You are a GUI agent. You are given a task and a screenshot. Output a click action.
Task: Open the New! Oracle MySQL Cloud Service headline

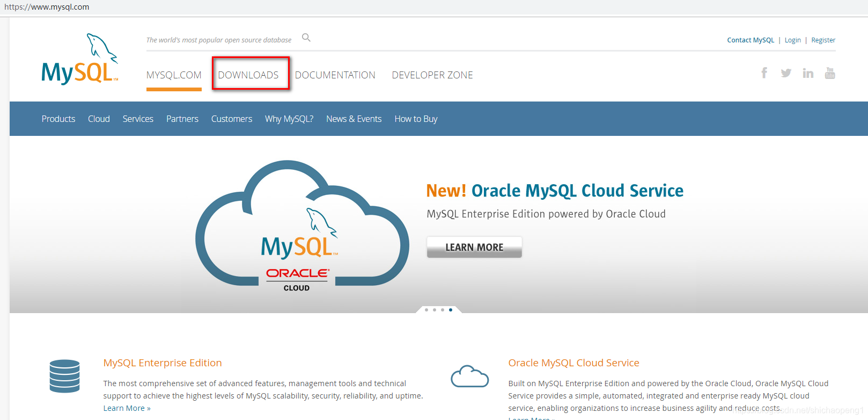[555, 191]
